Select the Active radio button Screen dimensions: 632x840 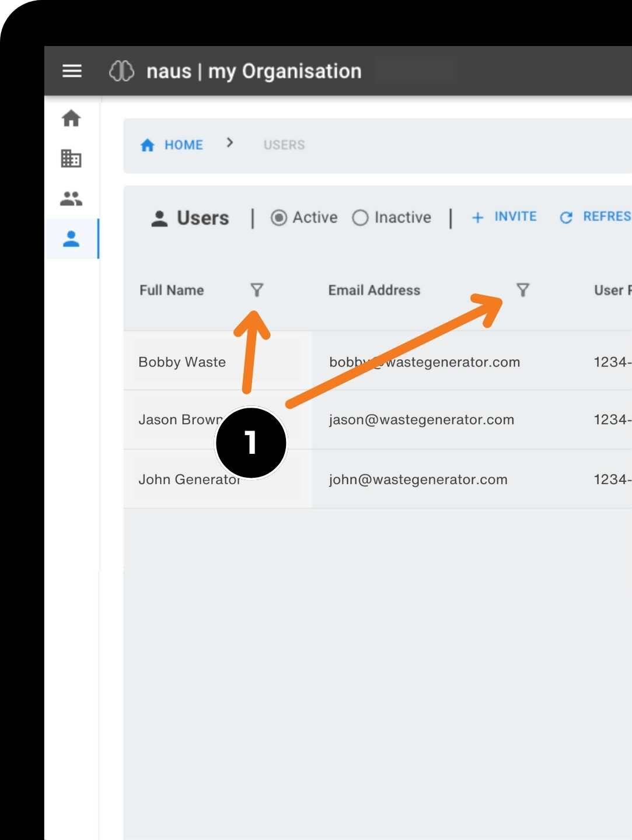pyautogui.click(x=279, y=218)
